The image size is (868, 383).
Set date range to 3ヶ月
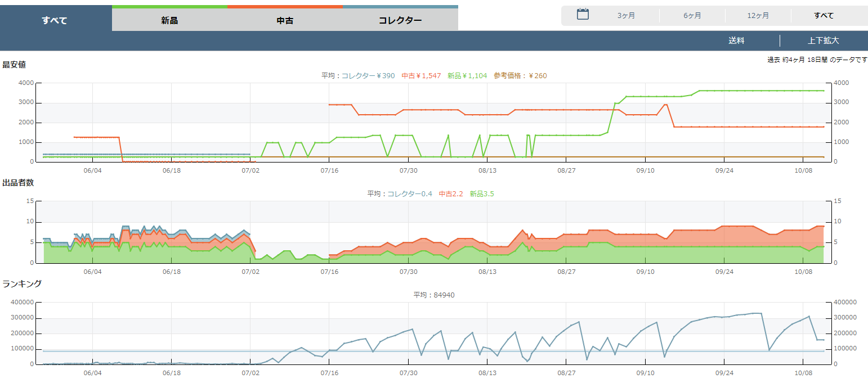point(626,16)
